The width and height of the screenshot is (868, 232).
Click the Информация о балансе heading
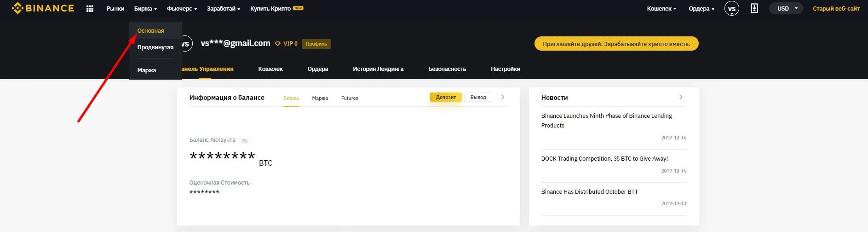click(x=227, y=98)
